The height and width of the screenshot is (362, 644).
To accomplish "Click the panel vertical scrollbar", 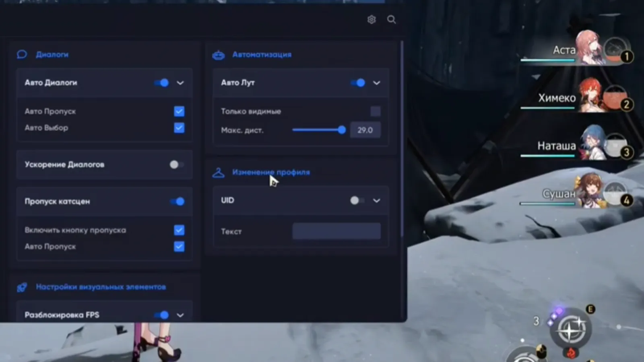I will [x=402, y=139].
